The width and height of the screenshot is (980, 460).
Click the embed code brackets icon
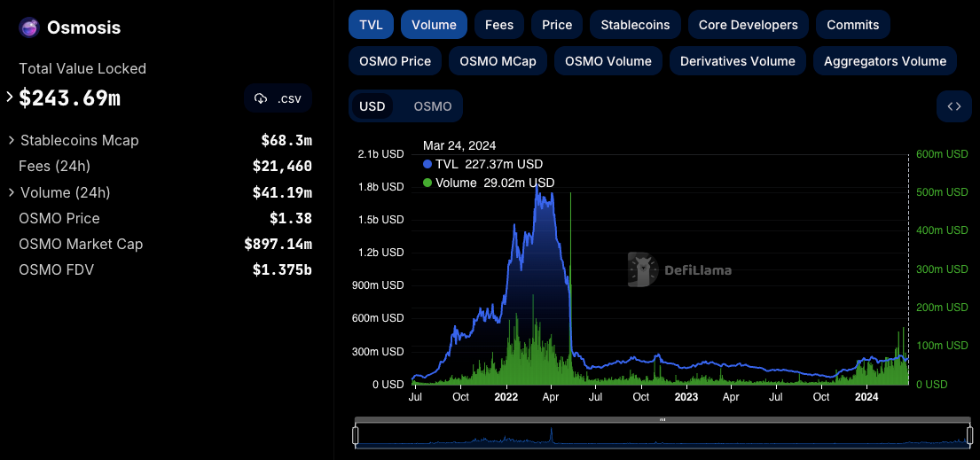pyautogui.click(x=953, y=106)
